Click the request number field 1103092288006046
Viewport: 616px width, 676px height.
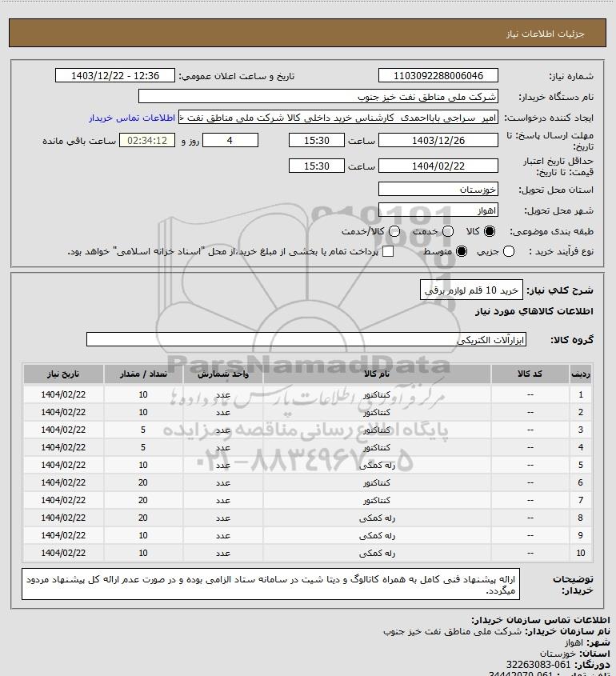click(x=438, y=75)
